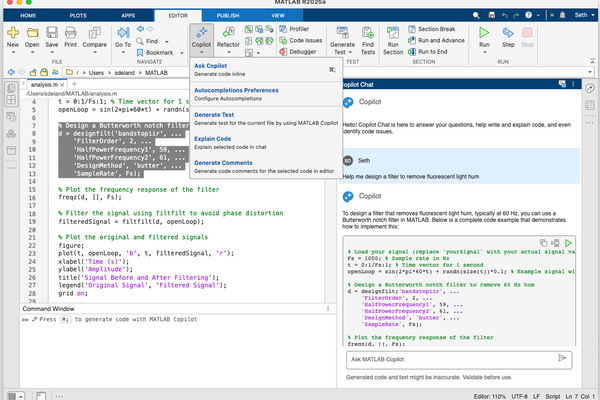Run the generated code in Copilot chat

point(568,243)
